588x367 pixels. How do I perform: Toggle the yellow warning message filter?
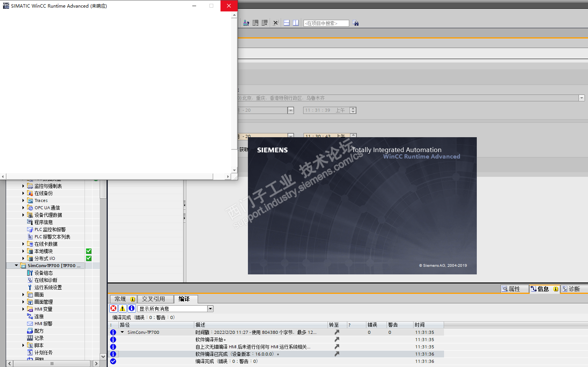coord(123,308)
